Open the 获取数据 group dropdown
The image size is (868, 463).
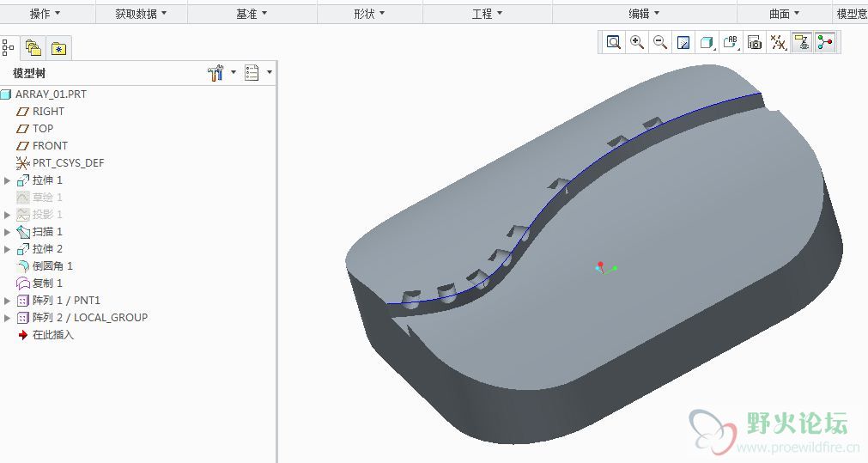click(x=141, y=13)
